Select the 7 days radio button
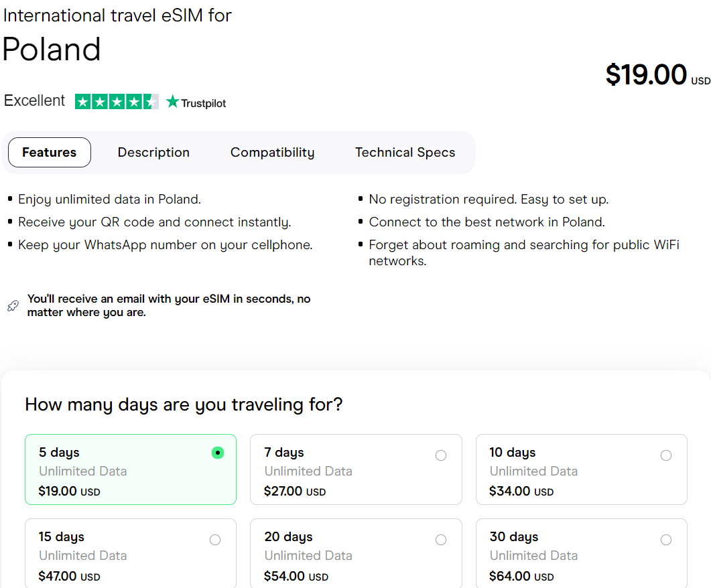The height and width of the screenshot is (588, 711). pyautogui.click(x=441, y=455)
